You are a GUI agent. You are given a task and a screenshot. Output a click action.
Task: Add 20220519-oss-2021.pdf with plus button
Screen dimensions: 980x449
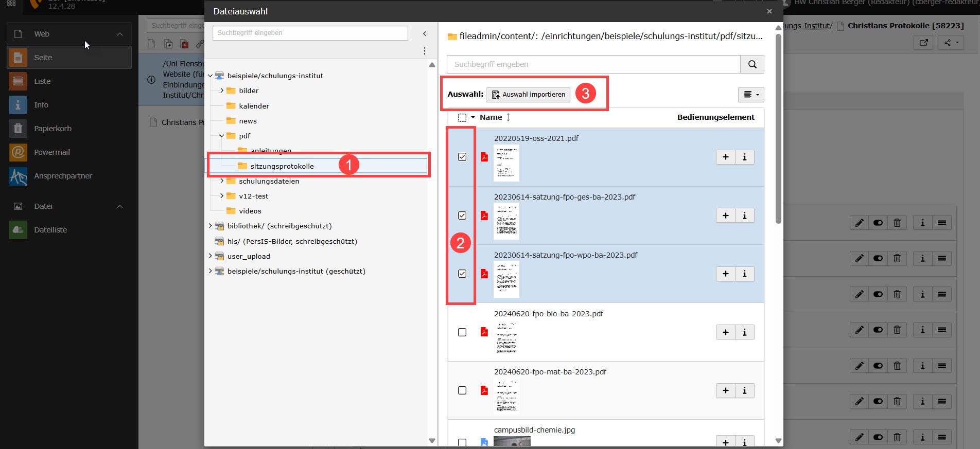coord(725,157)
